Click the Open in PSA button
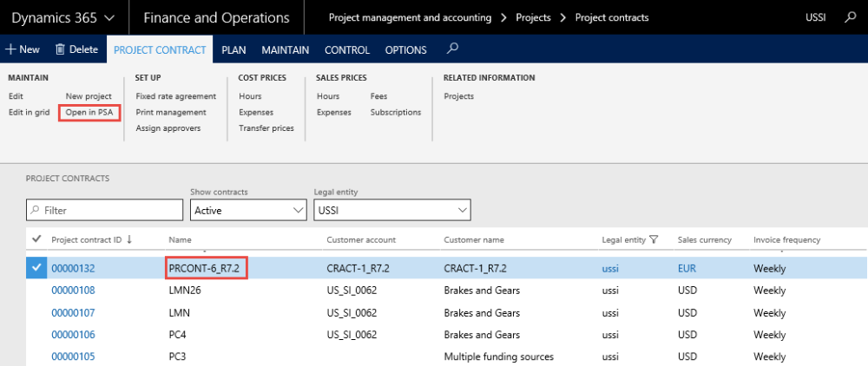868x366 pixels. 89,112
